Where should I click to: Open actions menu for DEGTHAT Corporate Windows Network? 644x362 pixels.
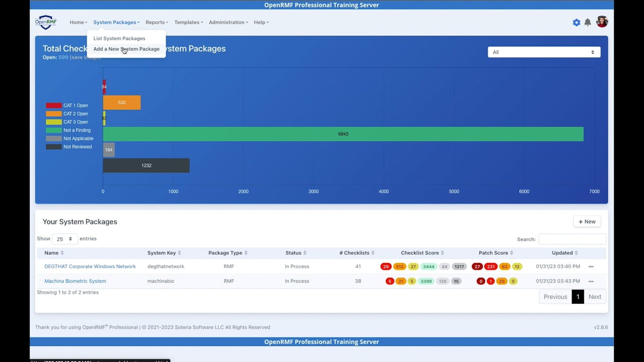click(591, 266)
